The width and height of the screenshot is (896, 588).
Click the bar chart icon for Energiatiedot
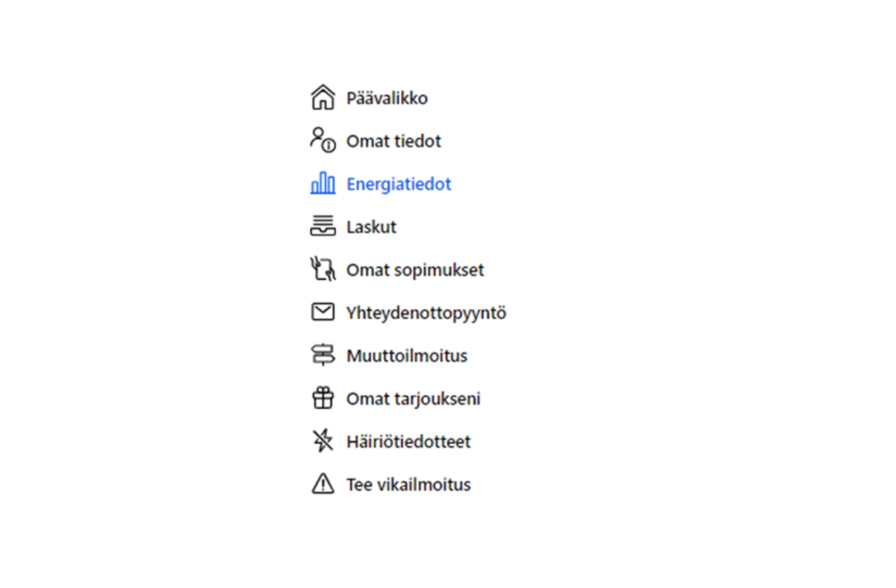tap(323, 184)
